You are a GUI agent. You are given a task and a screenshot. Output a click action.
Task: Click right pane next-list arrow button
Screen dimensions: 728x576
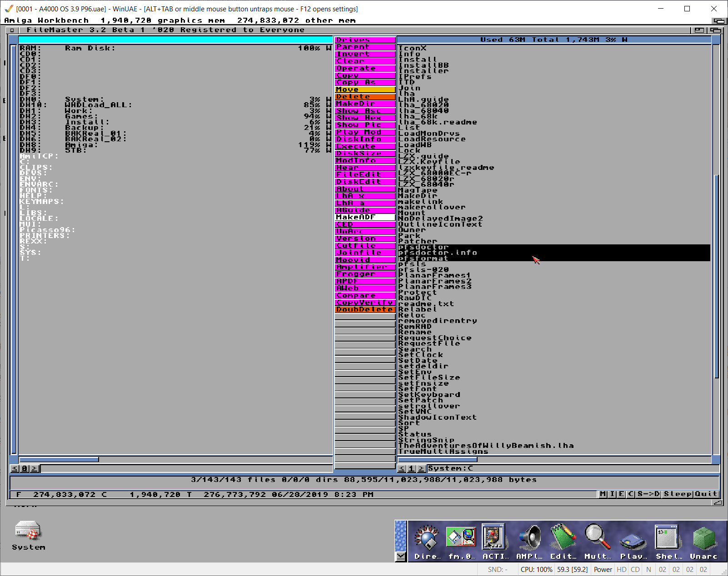point(421,468)
